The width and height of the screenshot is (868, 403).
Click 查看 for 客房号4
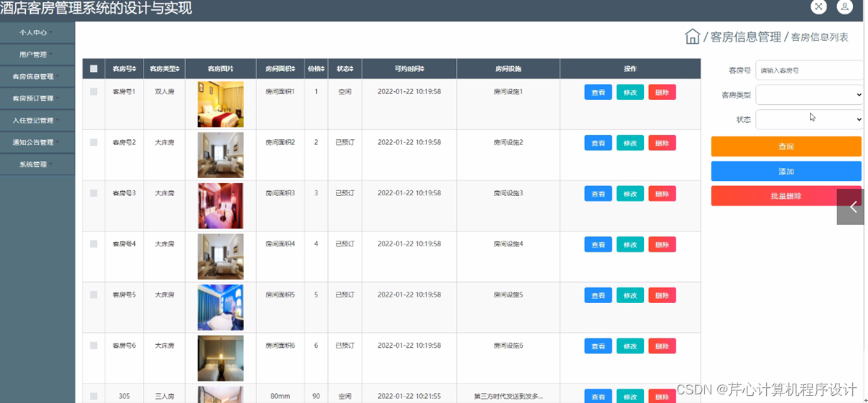click(598, 244)
